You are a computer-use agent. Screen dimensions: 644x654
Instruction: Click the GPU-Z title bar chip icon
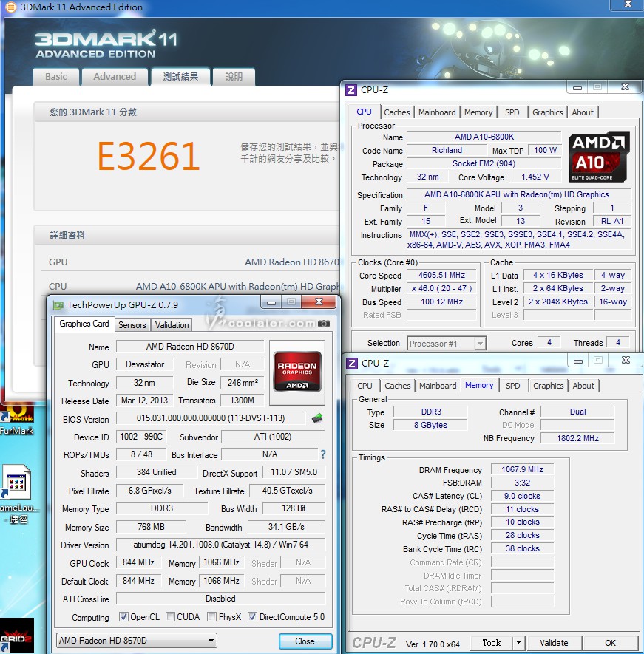(58, 305)
